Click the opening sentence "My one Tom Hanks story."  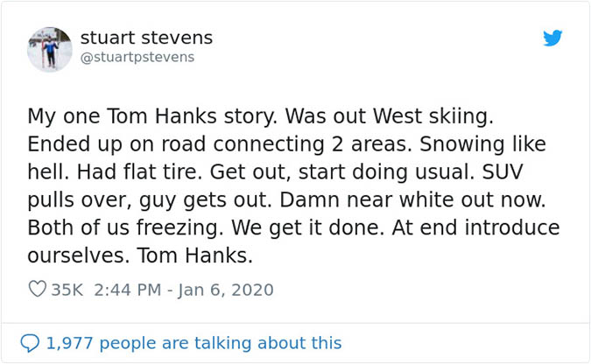146,116
